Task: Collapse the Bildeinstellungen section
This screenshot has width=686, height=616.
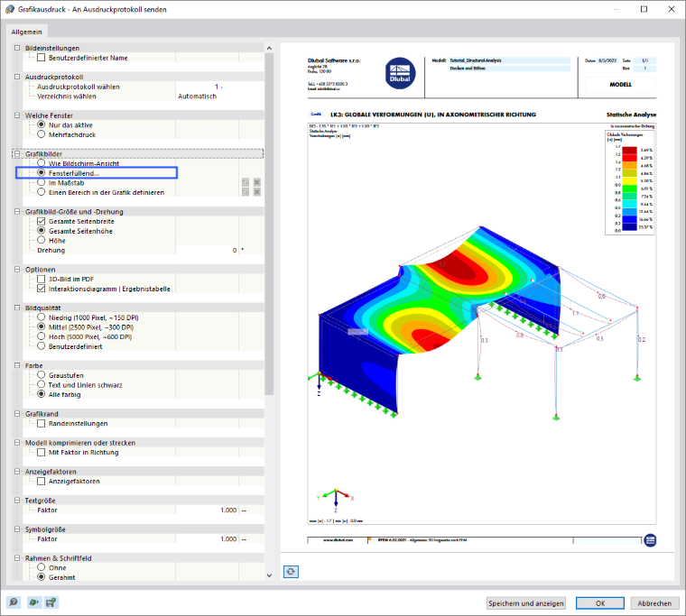Action: (x=17, y=48)
